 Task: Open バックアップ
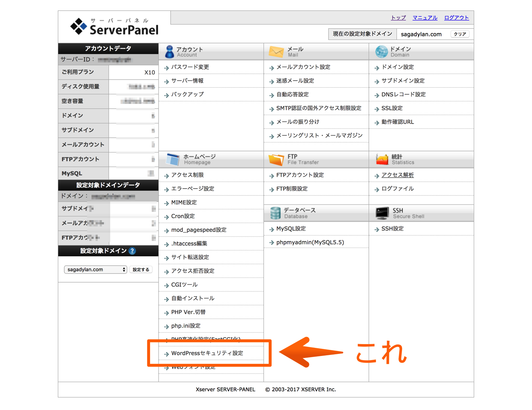coord(187,94)
